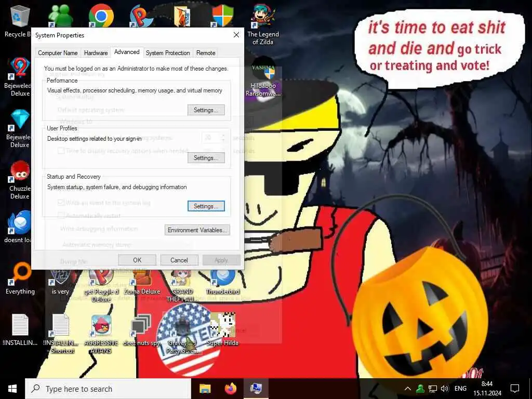The height and width of the screenshot is (399, 532).
Task: Cancel the System Properties dialog
Action: (179, 260)
